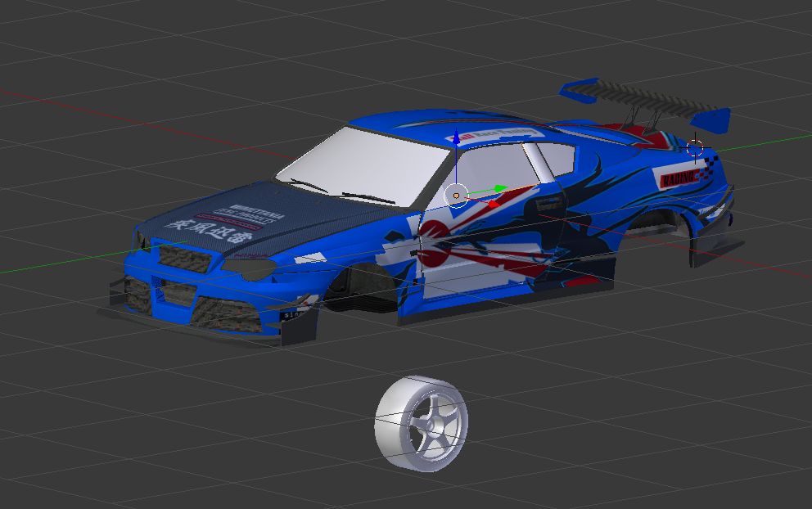
Task: Select the separate gray wheel object
Action: 421,424
